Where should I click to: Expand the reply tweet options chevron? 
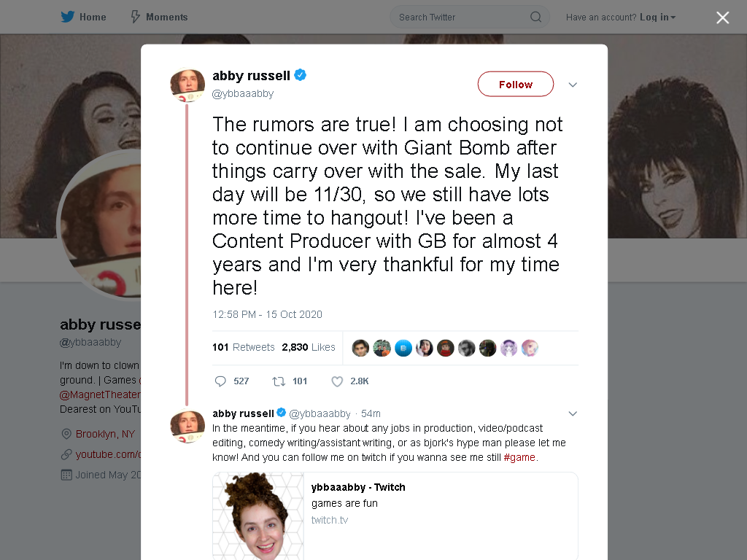[573, 413]
